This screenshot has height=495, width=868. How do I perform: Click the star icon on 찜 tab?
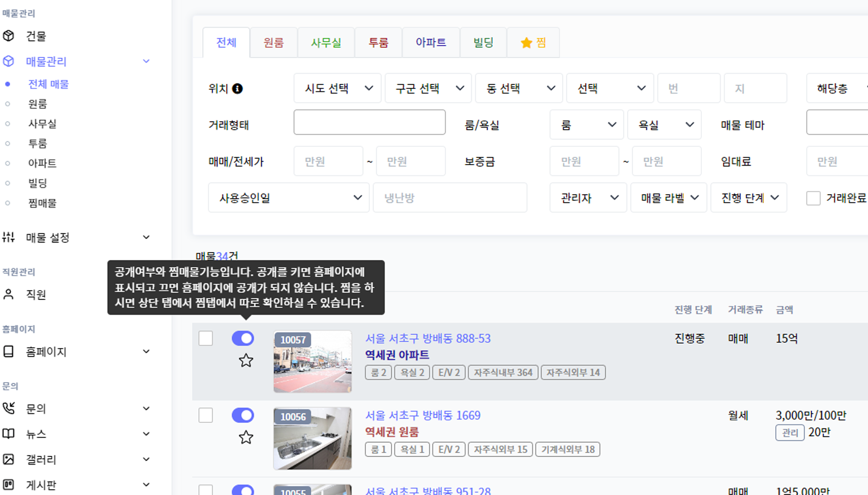click(x=526, y=42)
